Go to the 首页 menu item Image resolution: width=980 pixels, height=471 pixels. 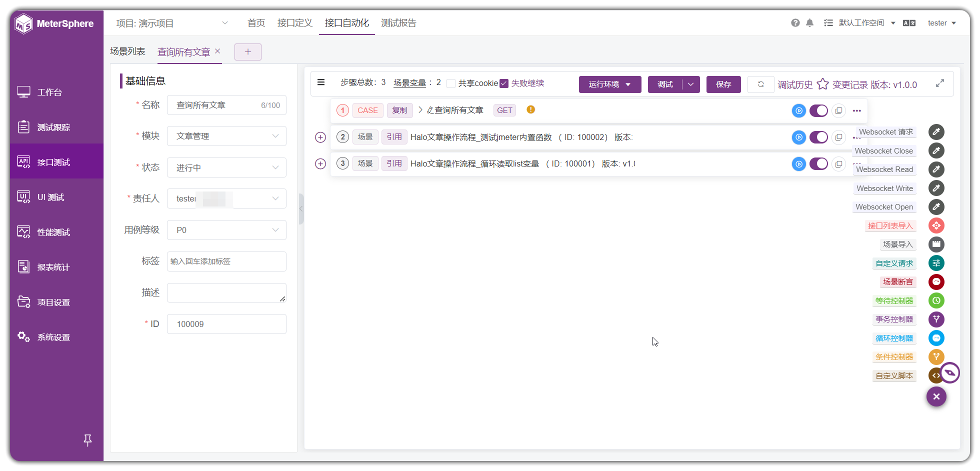pos(256,23)
